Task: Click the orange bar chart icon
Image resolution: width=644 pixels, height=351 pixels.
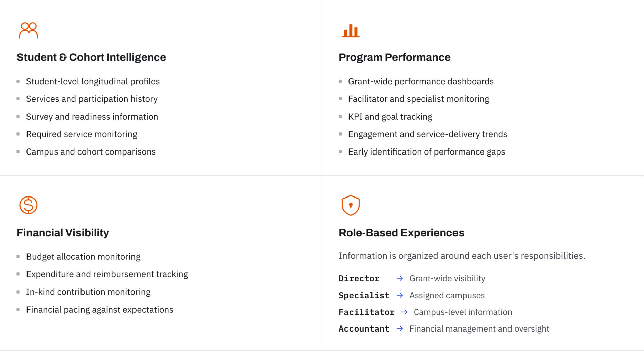Action: tap(351, 31)
